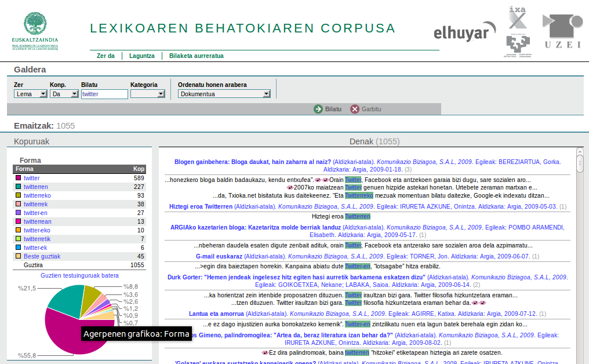This screenshot has width=589, height=364.
Task: Open the Ordenatu honen arabera dropdown
Action: tap(224, 94)
